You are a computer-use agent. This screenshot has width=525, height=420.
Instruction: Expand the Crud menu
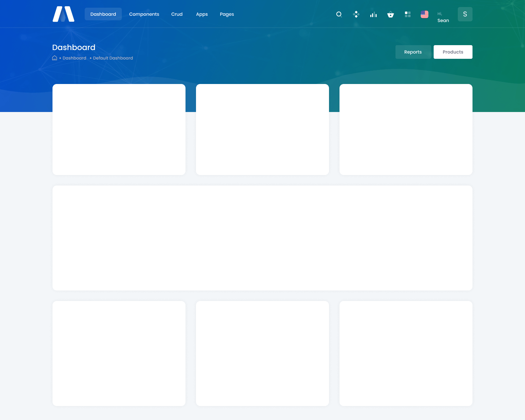pyautogui.click(x=177, y=14)
